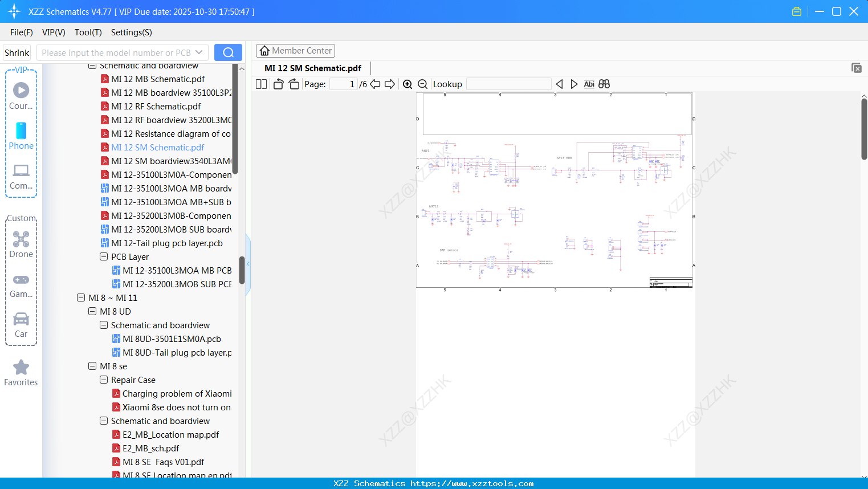The width and height of the screenshot is (868, 489).
Task: Open the Member Center
Action: [x=295, y=51]
